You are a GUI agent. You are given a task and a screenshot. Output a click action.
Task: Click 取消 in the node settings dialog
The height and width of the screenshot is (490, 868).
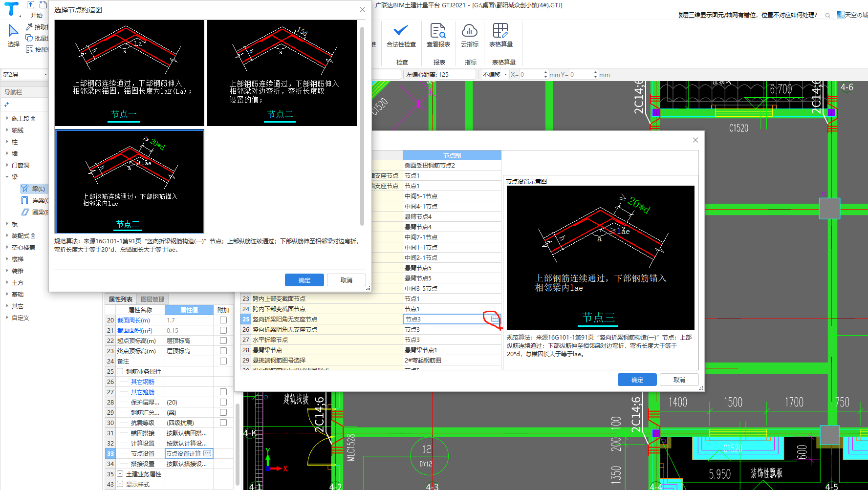pos(679,380)
